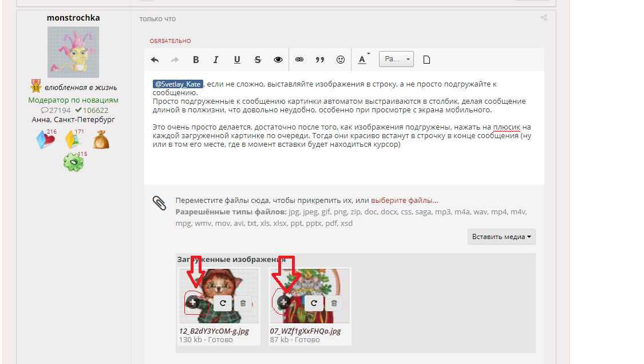Undo the last edit in the editor

[155, 60]
